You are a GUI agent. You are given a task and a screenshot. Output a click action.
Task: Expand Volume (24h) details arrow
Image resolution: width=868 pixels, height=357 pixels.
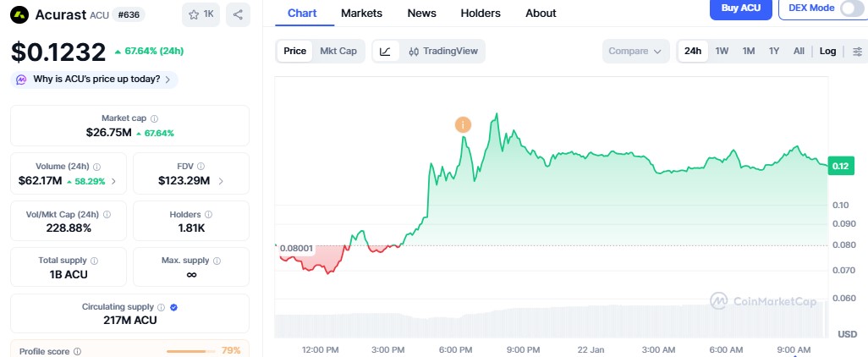[114, 181]
